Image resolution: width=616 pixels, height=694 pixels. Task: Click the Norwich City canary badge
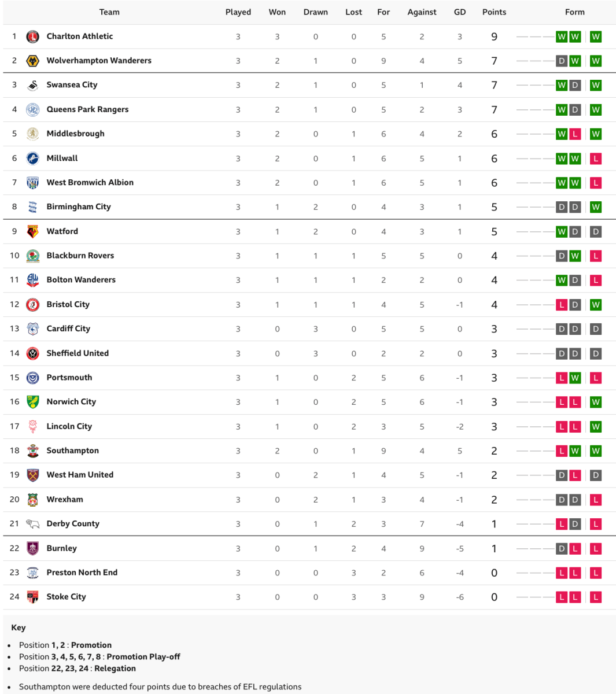(x=33, y=402)
